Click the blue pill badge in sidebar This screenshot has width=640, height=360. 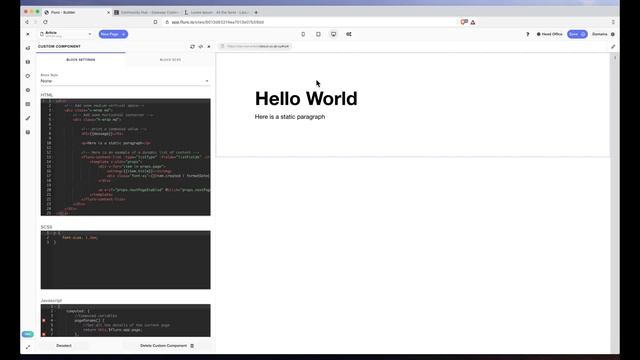(x=27, y=334)
